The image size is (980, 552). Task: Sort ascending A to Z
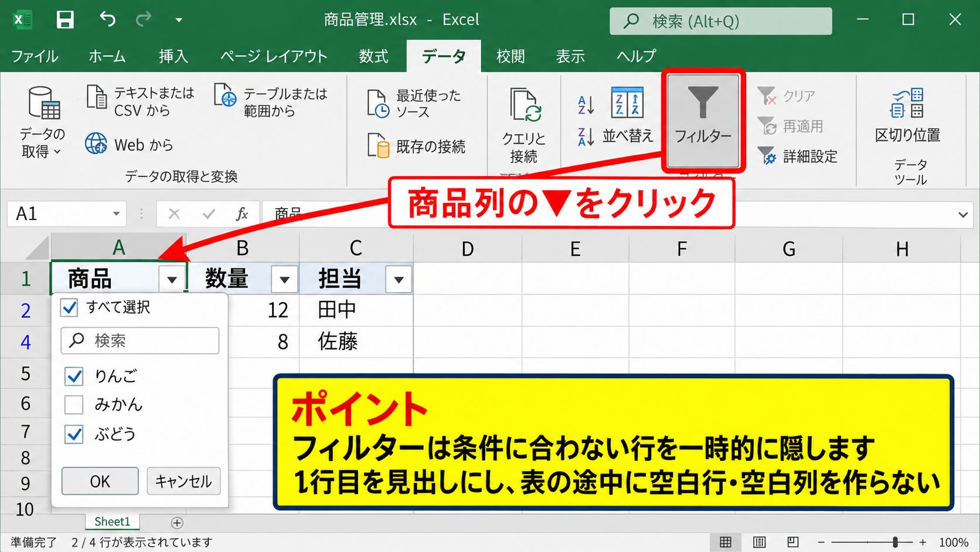click(586, 105)
